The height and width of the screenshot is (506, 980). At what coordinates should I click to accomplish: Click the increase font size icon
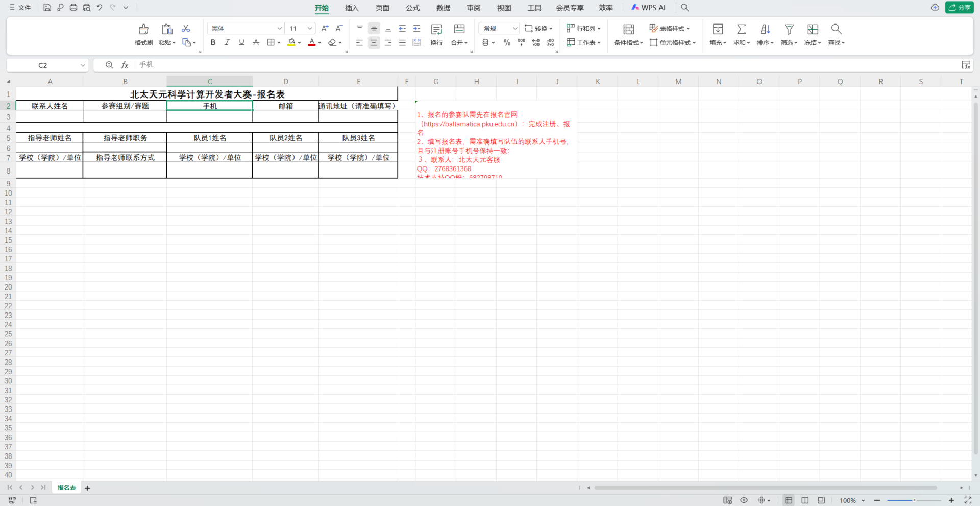(325, 29)
